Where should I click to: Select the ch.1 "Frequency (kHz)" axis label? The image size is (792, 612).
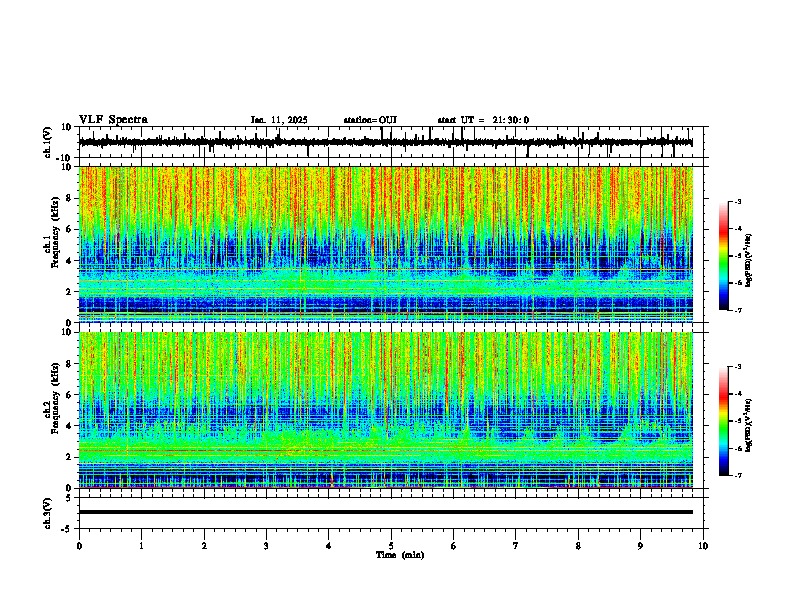[x=55, y=232]
